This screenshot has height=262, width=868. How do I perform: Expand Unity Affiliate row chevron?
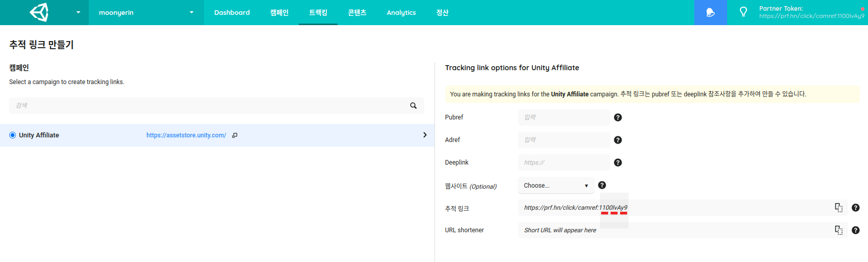(425, 135)
